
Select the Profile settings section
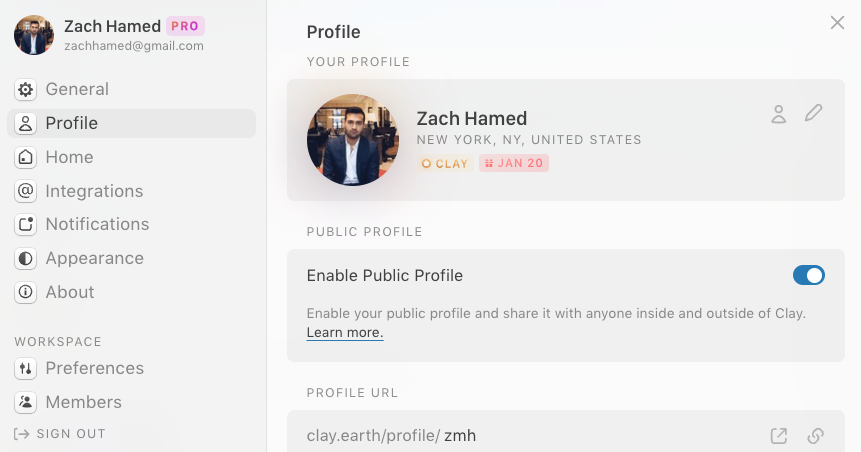[71, 123]
